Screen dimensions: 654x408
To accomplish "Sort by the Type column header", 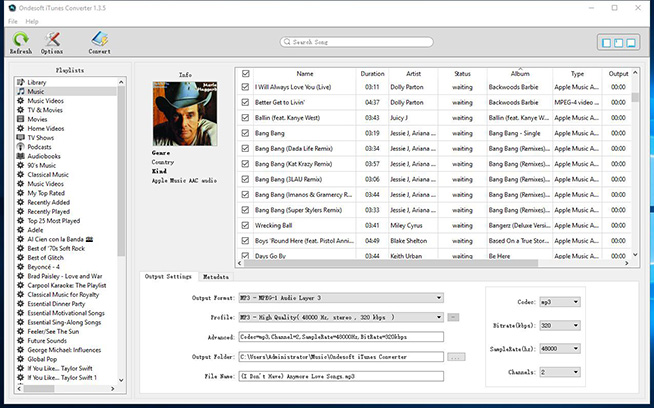I will tap(577, 73).
